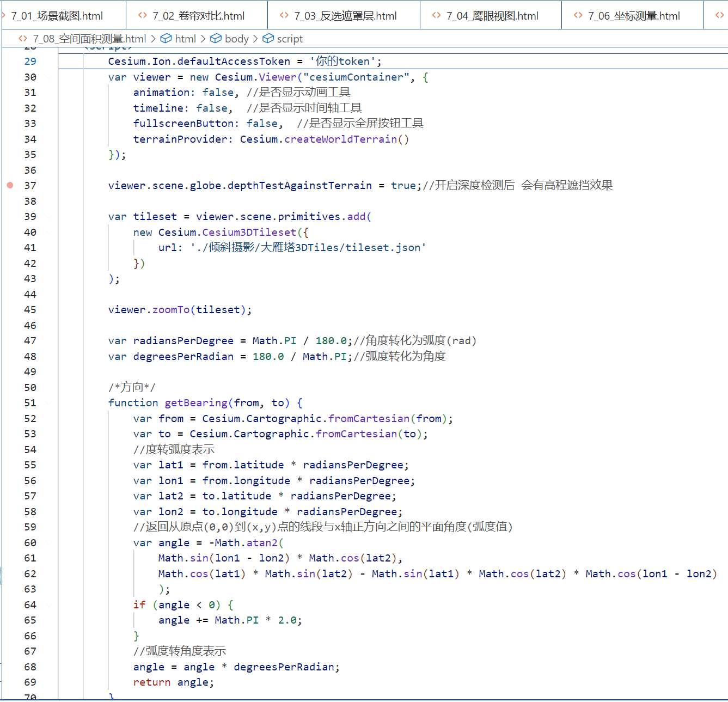Click the cube icon beside body breadcrumb
The width and height of the screenshot is (728, 702).
point(216,39)
